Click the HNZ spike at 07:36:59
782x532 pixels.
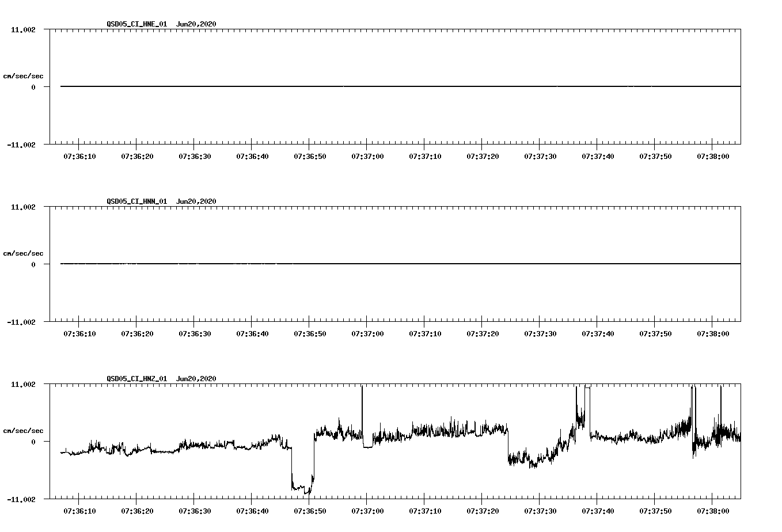pyautogui.click(x=362, y=412)
